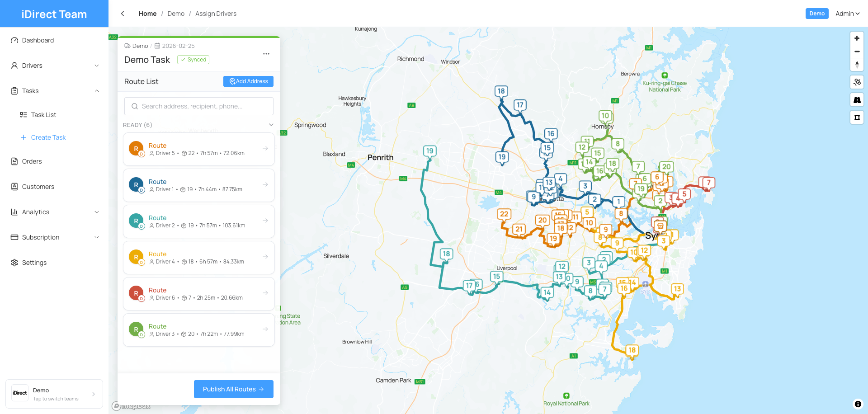
Task: Click the back arrow in header
Action: 123,14
